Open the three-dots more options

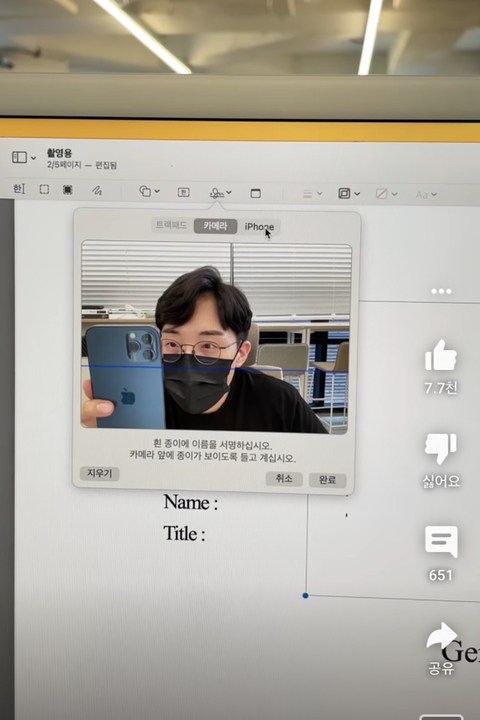point(441,291)
